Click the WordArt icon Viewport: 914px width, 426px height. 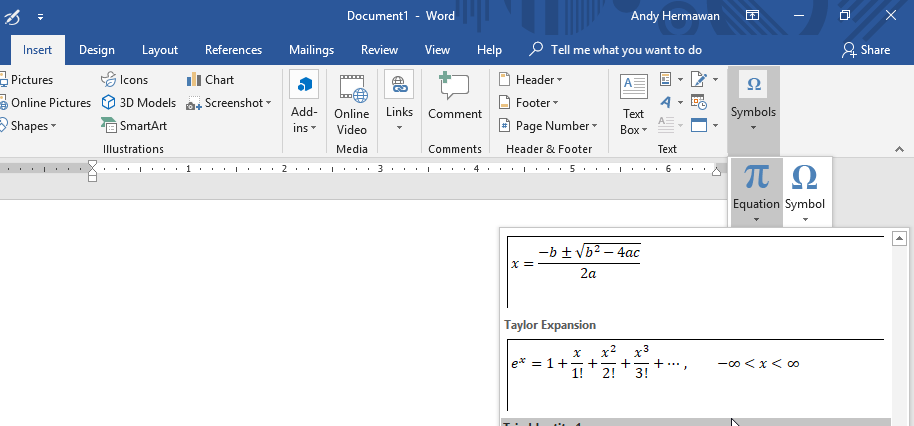[666, 103]
